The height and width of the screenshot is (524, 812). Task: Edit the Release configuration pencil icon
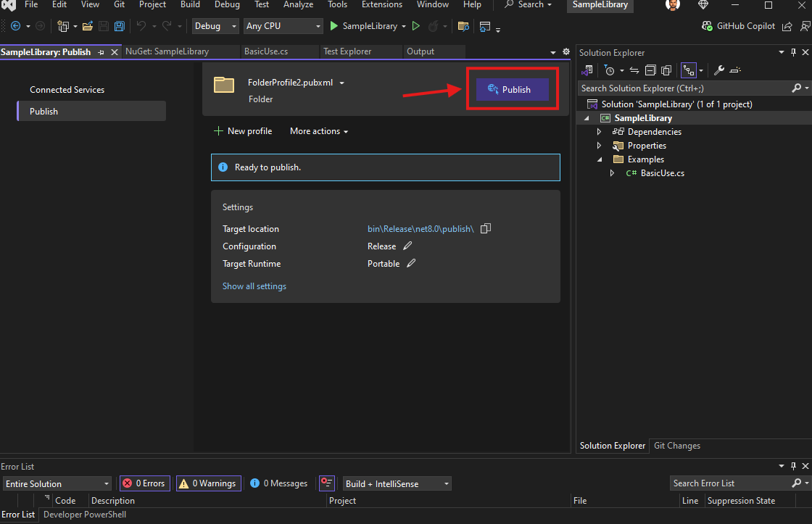point(407,246)
